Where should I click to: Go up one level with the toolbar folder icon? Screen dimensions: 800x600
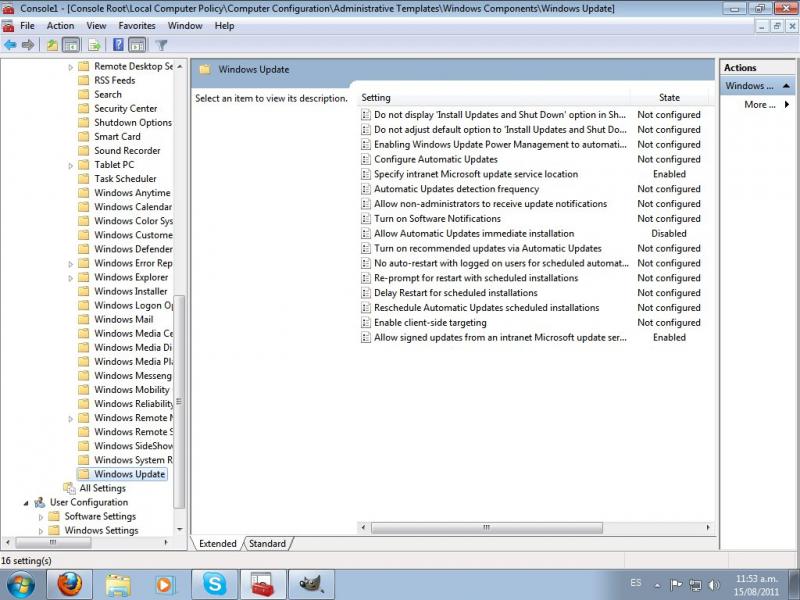click(x=53, y=45)
